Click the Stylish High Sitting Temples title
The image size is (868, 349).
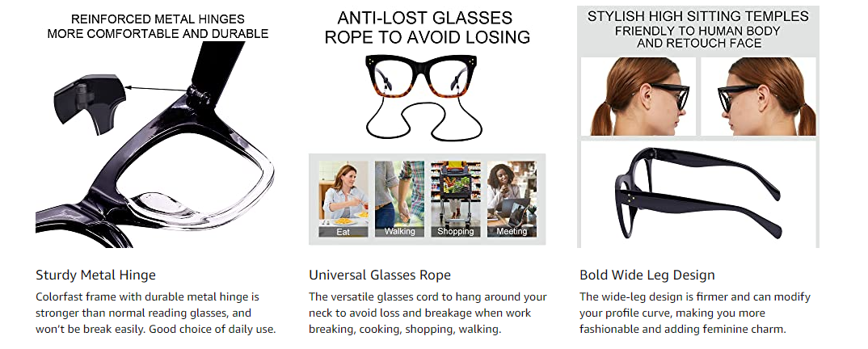(x=698, y=29)
